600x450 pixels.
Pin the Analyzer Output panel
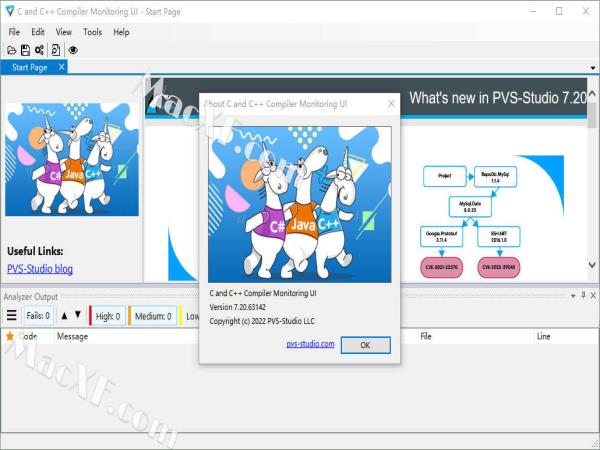click(583, 295)
